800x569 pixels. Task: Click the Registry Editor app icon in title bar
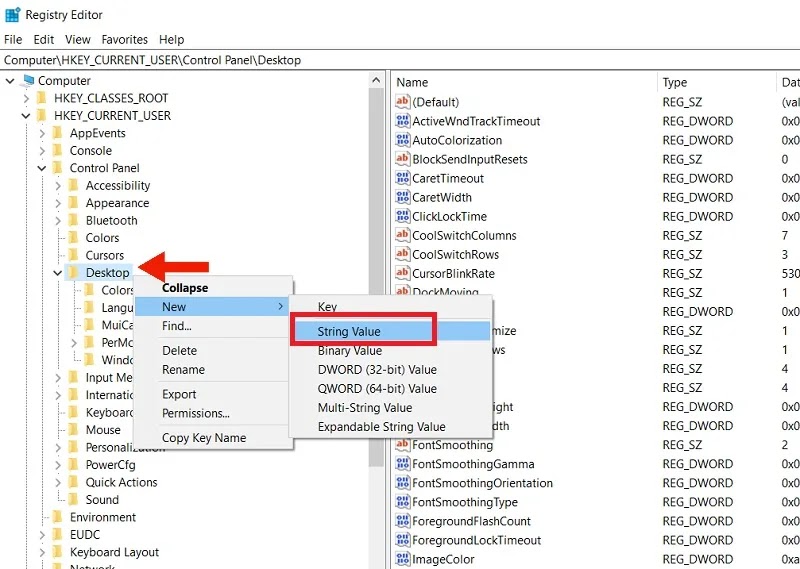(12, 15)
